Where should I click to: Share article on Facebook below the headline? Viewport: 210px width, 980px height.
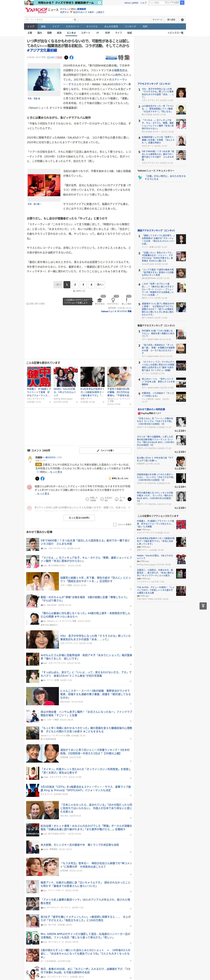[71, 57]
